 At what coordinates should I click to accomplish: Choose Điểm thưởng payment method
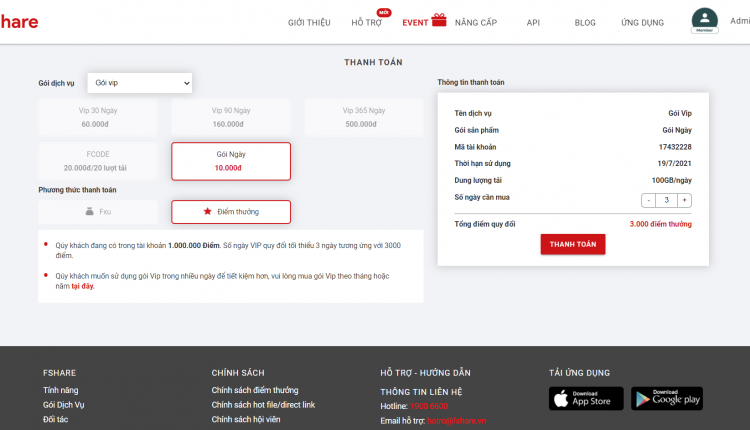[231, 212]
